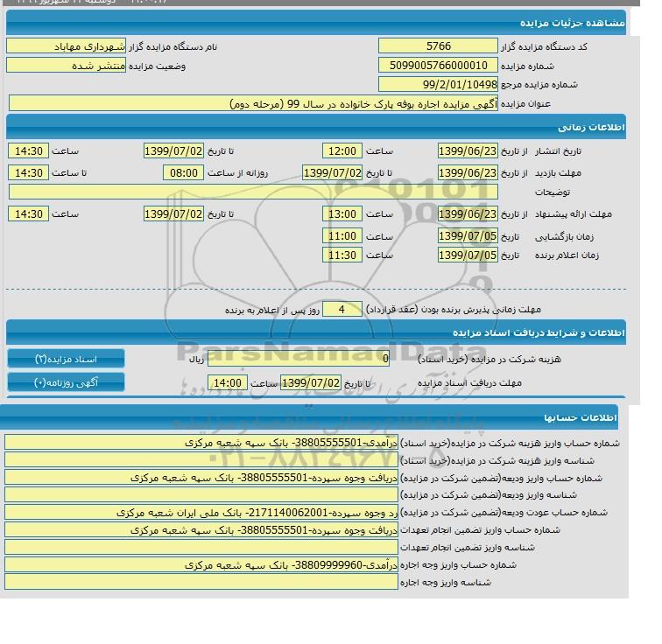The height and width of the screenshot is (644, 662).
Task: Select daily visit from-time 08:00 field
Action: [x=183, y=173]
